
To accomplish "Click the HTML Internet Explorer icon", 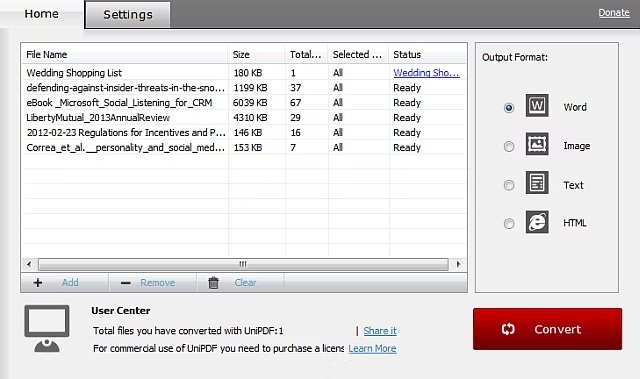I will pyautogui.click(x=537, y=222).
